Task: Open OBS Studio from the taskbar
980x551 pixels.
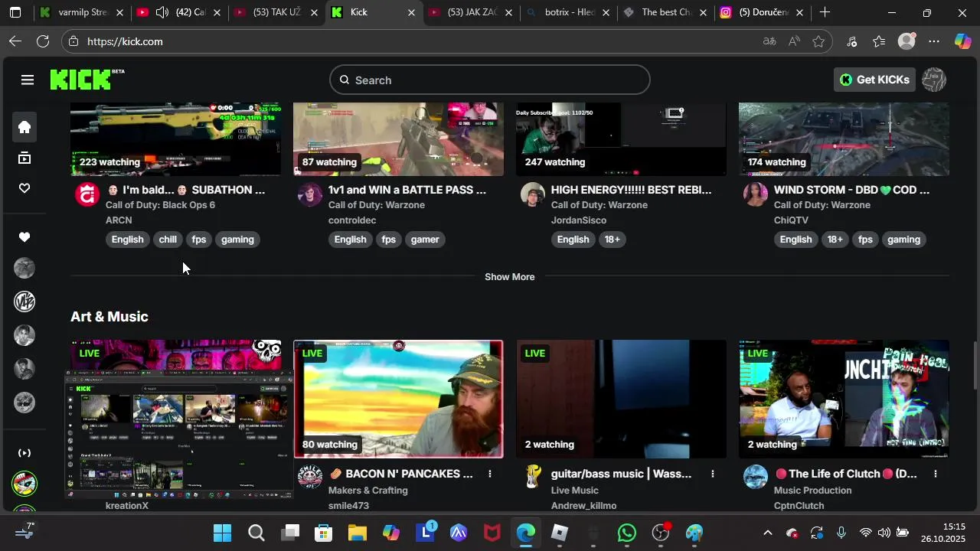Action: [x=661, y=533]
